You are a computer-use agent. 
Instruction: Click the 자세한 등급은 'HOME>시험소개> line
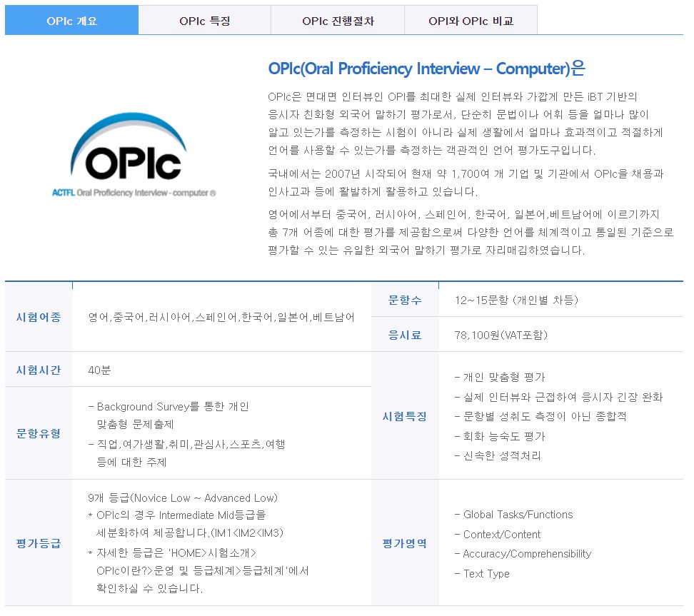172,552
